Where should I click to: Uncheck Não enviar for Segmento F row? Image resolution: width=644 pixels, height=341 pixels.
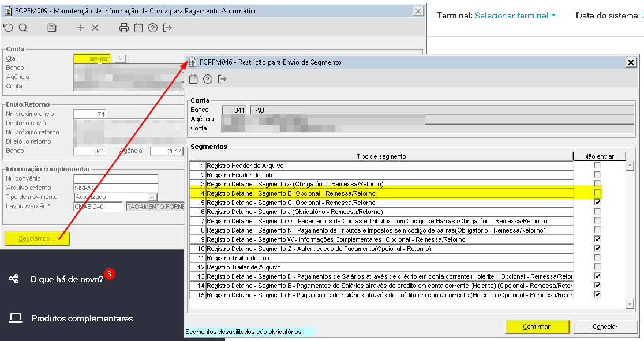click(x=597, y=295)
